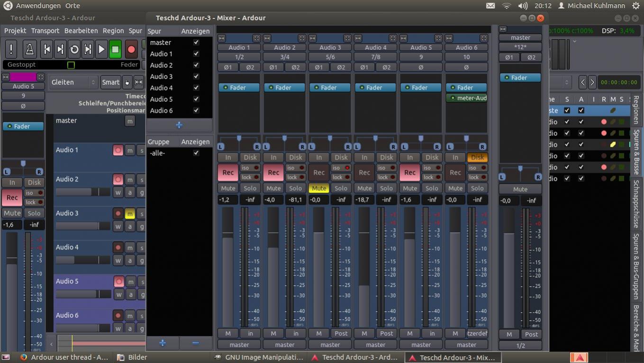Click the green stop button
Screen dimensions: 644x363
click(x=115, y=49)
